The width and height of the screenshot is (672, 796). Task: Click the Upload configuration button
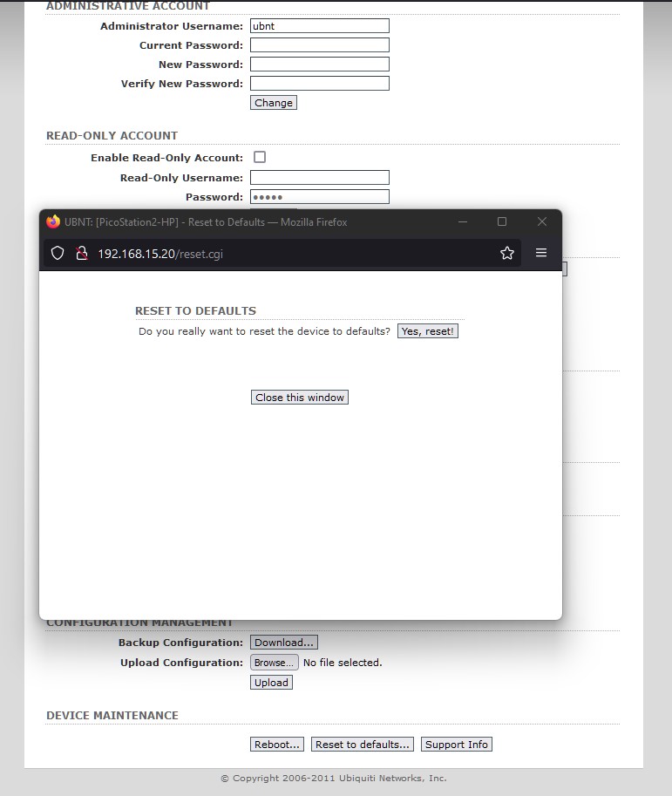[x=271, y=683]
